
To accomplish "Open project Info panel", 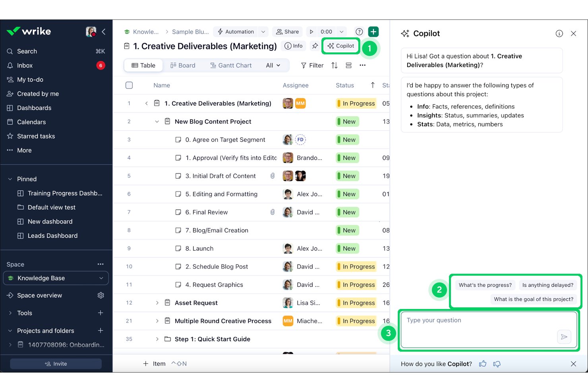I will 294,46.
